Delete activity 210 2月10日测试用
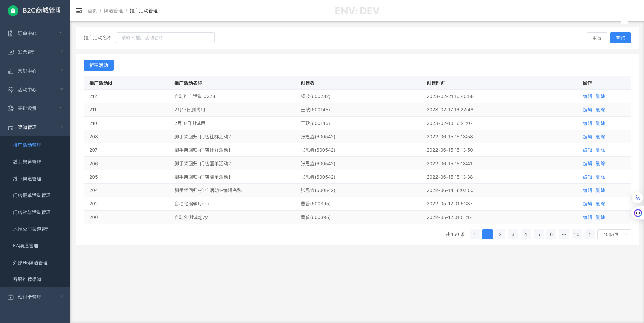 tap(600, 123)
